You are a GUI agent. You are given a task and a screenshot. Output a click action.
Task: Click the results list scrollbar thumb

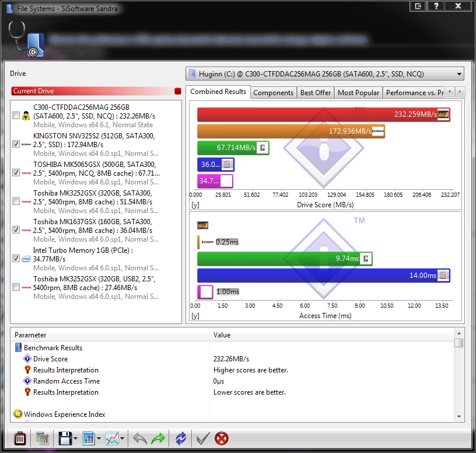[459, 343]
